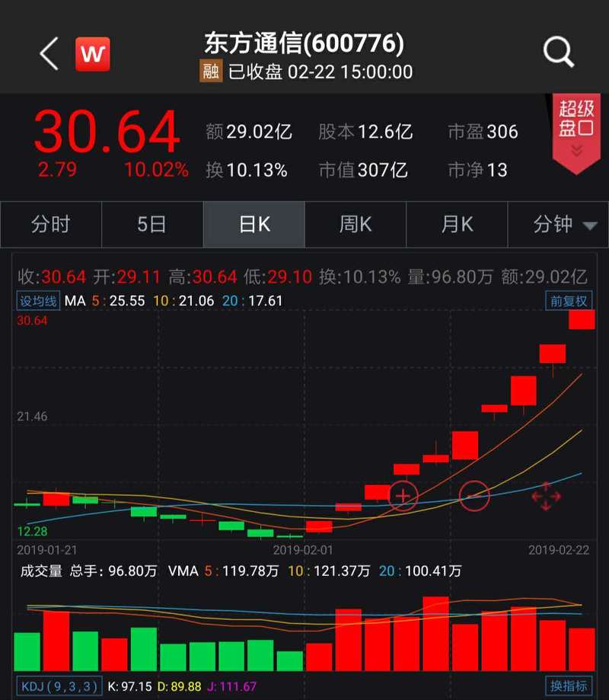The width and height of the screenshot is (609, 700).
Task: Tap the back arrow icon
Action: click(49, 53)
